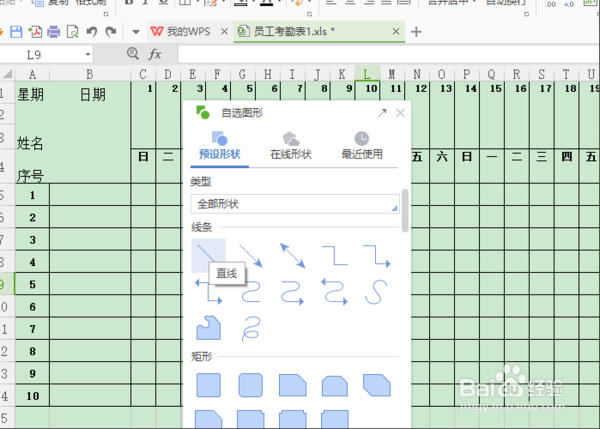The image size is (600, 429).
Task: Select column P header
Action: point(466,74)
